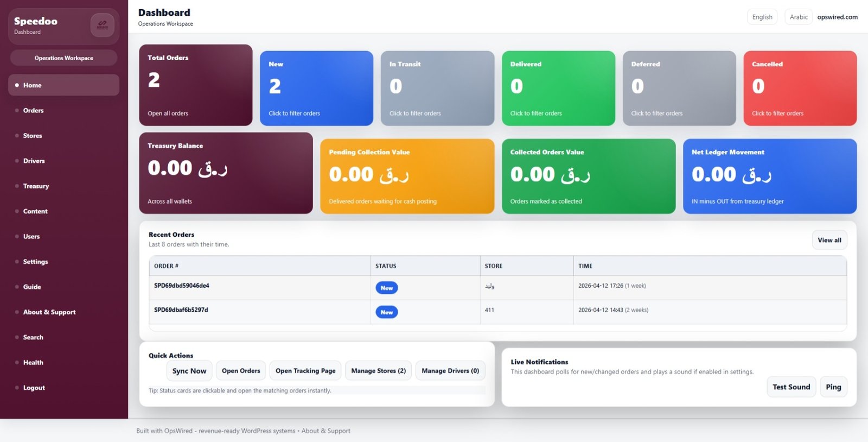
Task: Click Manage Drivers (0) button
Action: point(450,371)
